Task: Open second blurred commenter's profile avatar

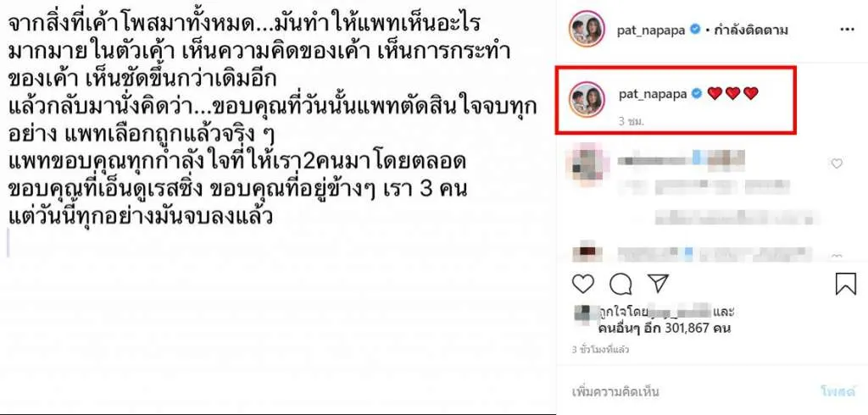Action: 587,252
